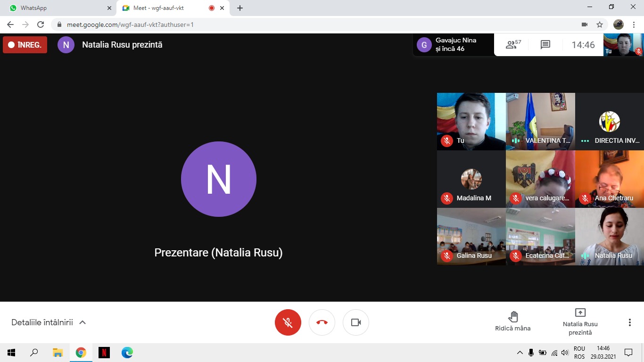The image size is (644, 362).
Task: Hang up the call with red phone icon
Action: [322, 322]
